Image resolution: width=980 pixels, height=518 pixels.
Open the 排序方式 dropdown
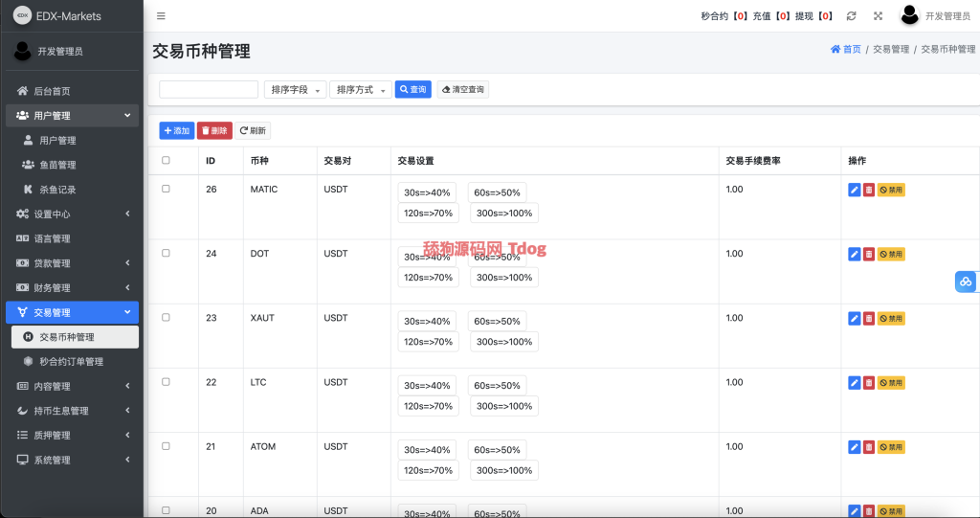click(x=360, y=90)
